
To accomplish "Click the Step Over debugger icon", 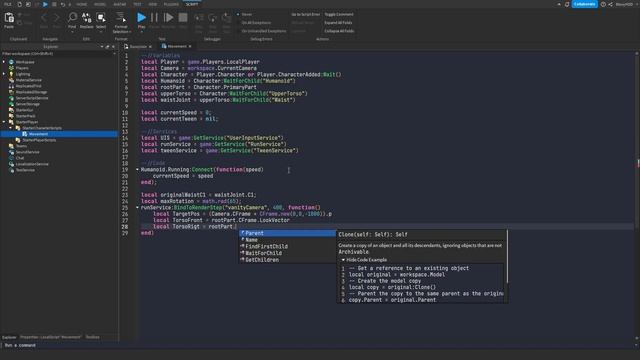I will (213, 18).
